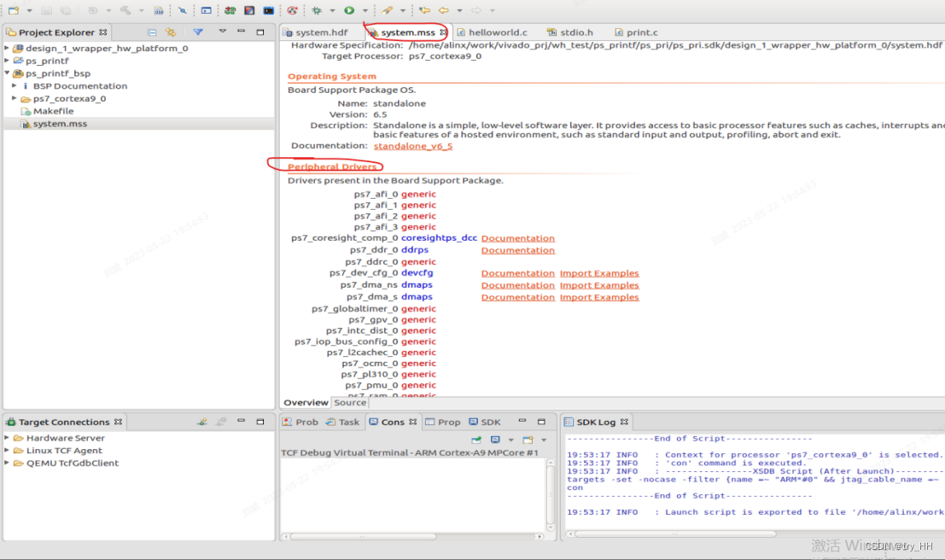This screenshot has height=560, width=945.
Task: Expand the BSP Documentation tree node
Action: pos(15,85)
